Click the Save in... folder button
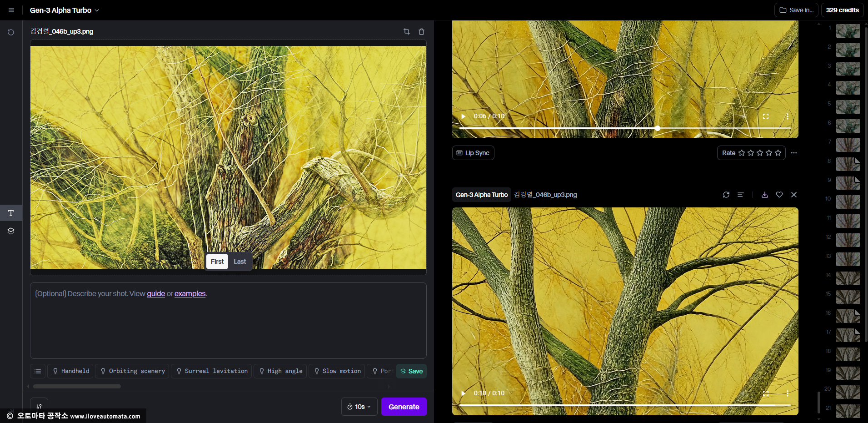 click(x=796, y=10)
